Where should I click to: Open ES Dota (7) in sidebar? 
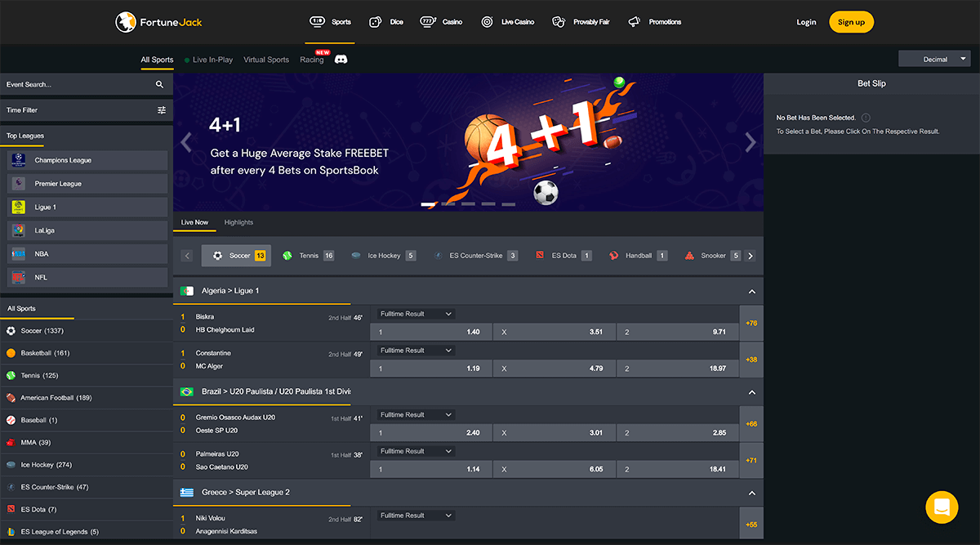[x=86, y=509]
